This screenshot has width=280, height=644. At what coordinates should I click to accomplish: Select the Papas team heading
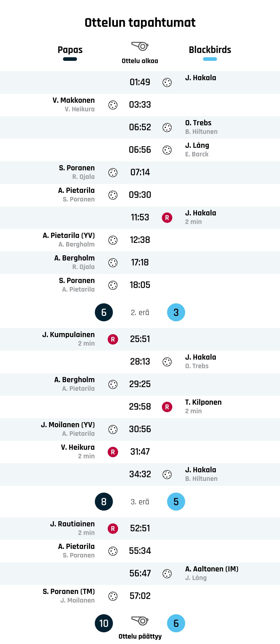70,50
